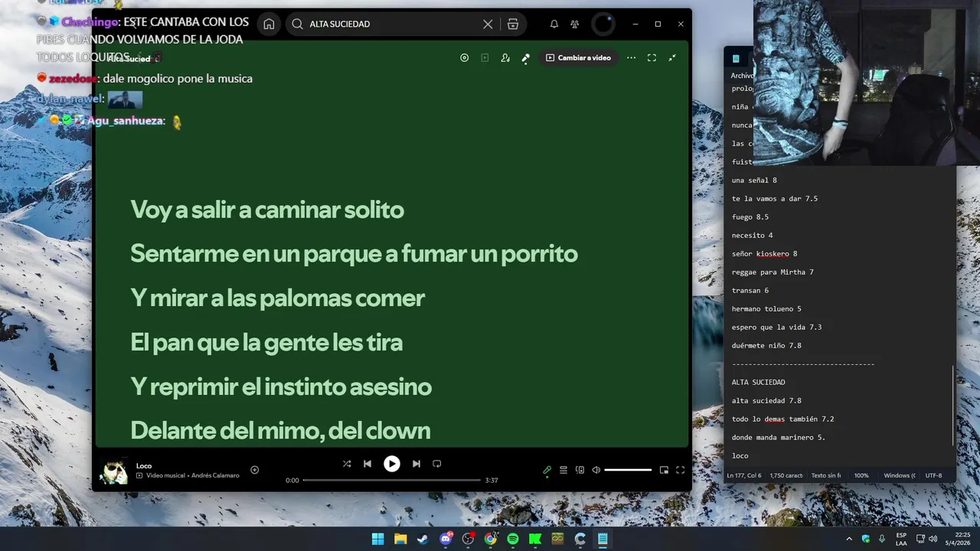The image size is (980, 551).
Task: Open Connect to a device
Action: 580,470
